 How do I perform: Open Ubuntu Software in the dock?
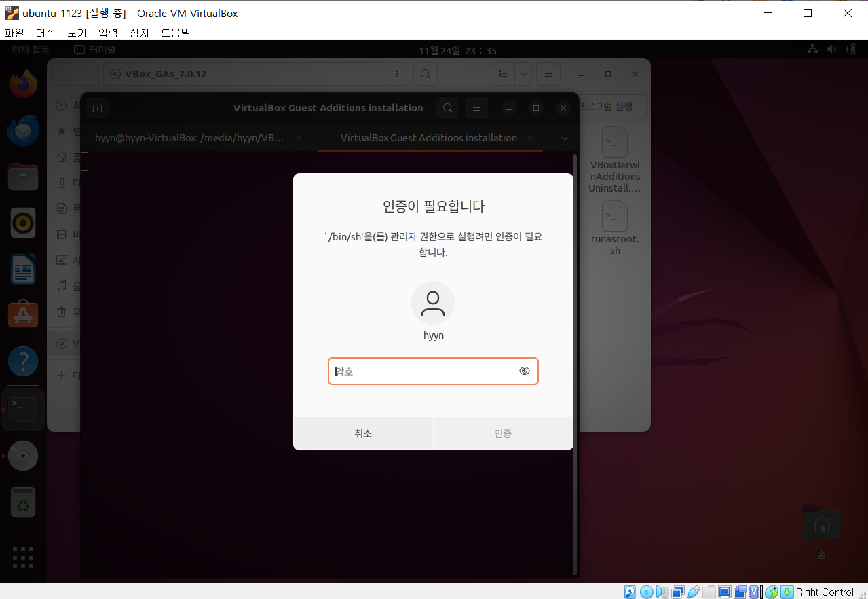pyautogui.click(x=23, y=314)
